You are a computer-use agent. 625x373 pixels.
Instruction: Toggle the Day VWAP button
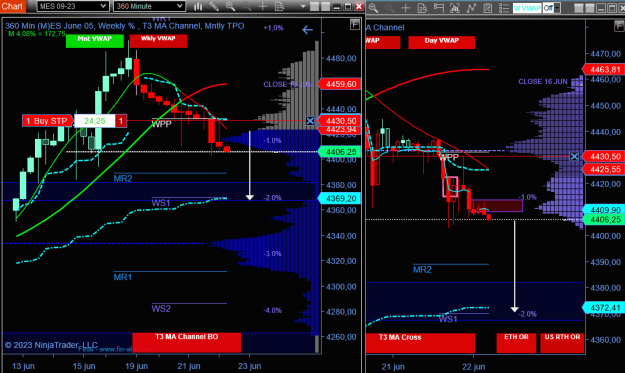(x=442, y=42)
